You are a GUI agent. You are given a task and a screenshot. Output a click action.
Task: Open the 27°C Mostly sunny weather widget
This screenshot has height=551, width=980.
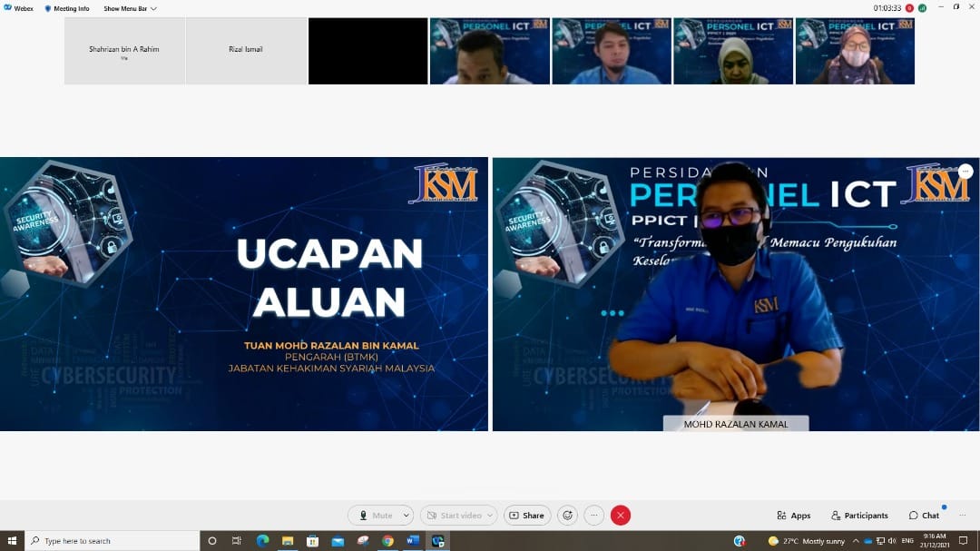[807, 540]
